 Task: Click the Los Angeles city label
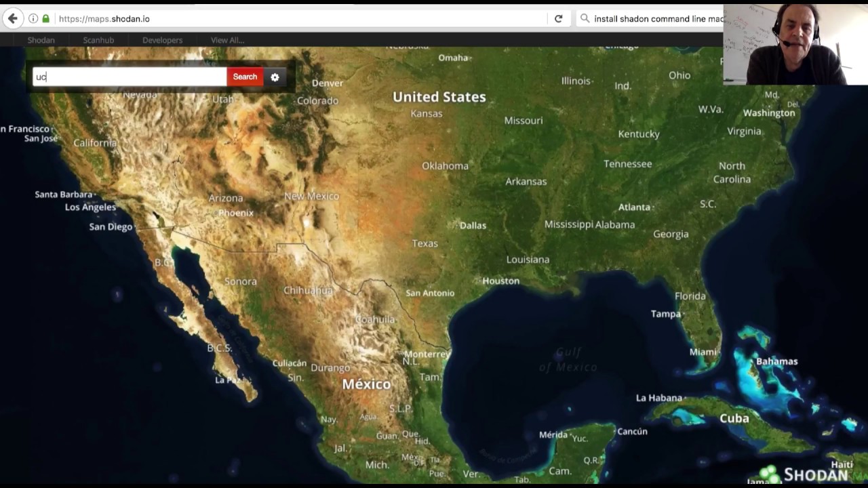pyautogui.click(x=90, y=207)
